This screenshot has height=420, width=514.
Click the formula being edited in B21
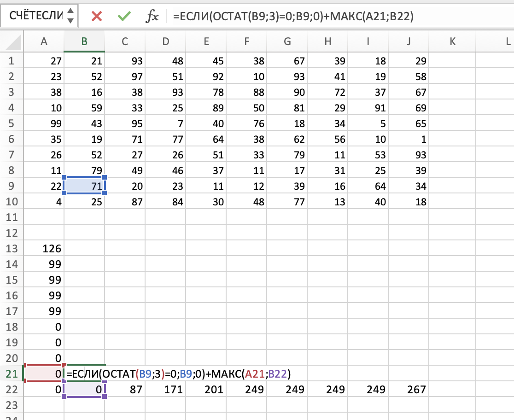click(180, 373)
